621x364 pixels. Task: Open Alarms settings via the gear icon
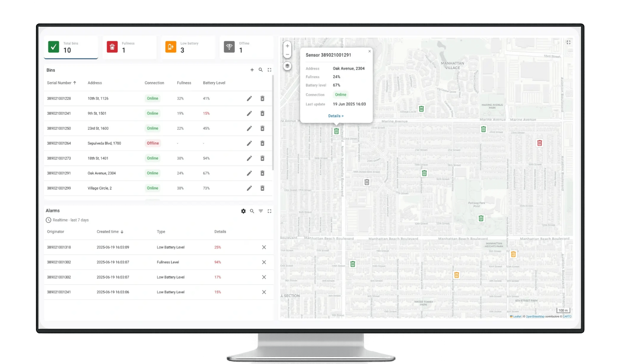[243, 211]
